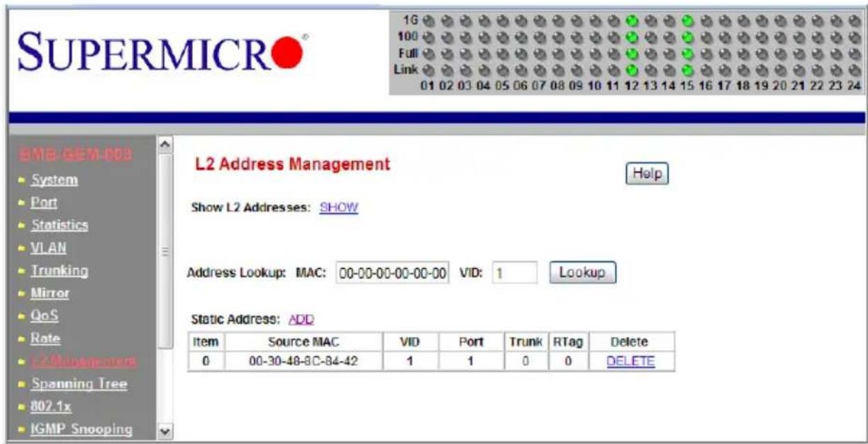The height and width of the screenshot is (444, 868).
Task: Focus the VID input field
Action: pyautogui.click(x=513, y=274)
